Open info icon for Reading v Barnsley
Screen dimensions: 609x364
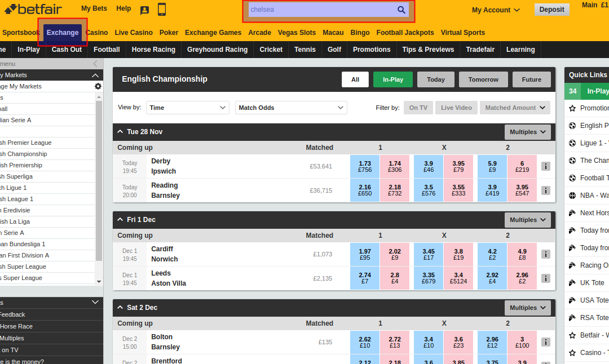tap(546, 190)
